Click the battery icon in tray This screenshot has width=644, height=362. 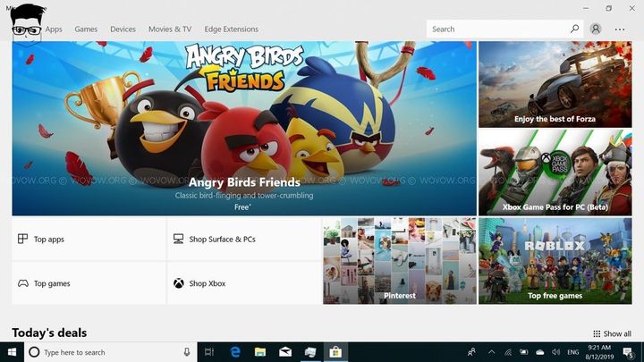(523, 352)
